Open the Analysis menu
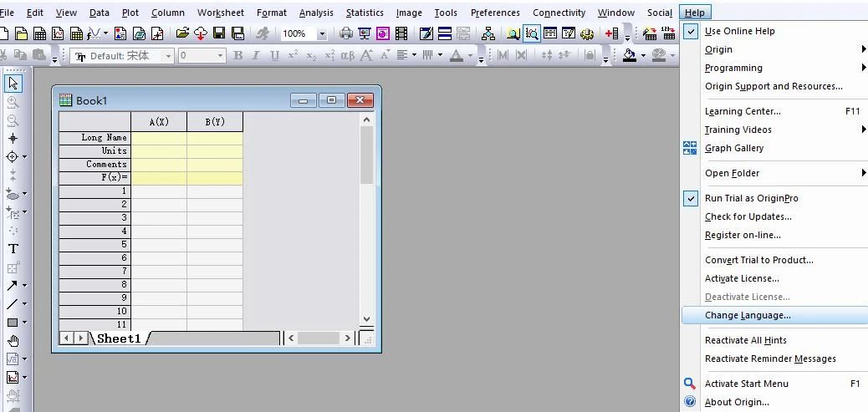 click(x=316, y=13)
